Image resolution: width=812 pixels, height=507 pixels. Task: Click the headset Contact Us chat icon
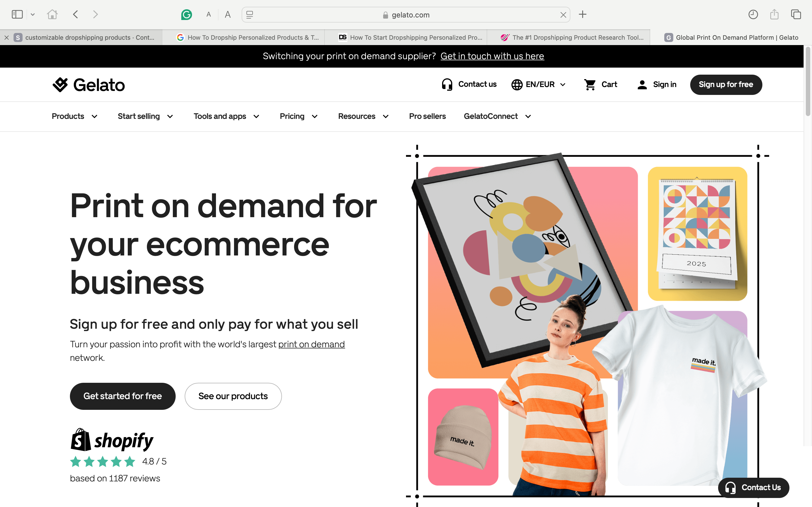pos(753,487)
